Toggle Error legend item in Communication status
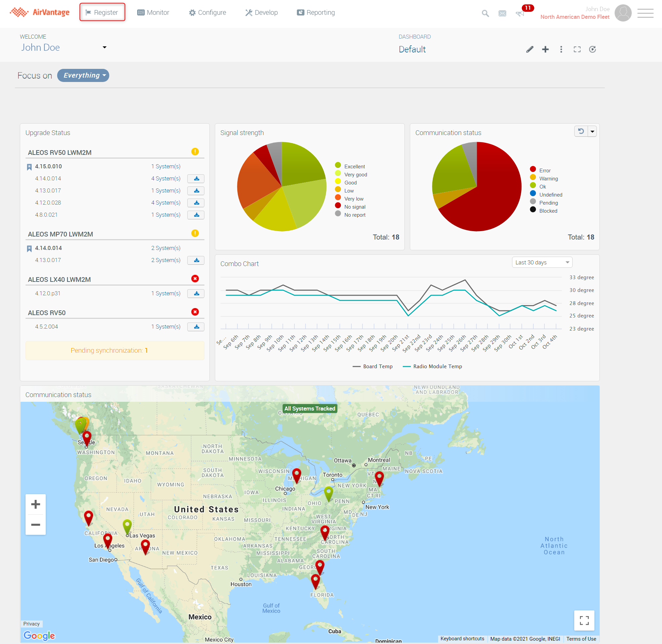662x644 pixels. pyautogui.click(x=544, y=170)
